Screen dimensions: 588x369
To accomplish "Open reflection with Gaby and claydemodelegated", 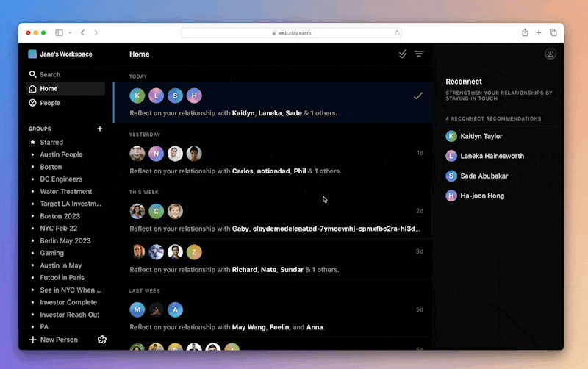I will coord(273,218).
